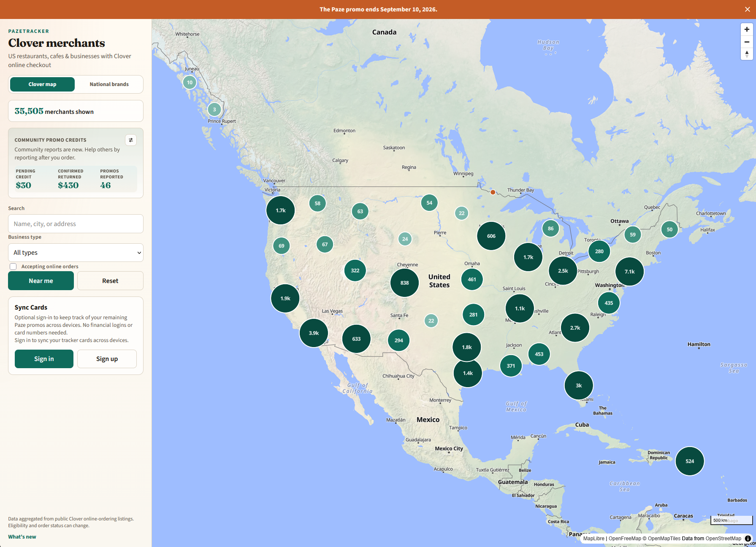756x547 pixels.
Task: Switch to the National brands tab
Action: (x=109, y=84)
